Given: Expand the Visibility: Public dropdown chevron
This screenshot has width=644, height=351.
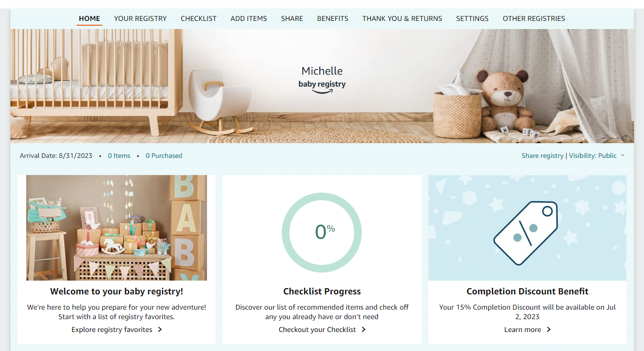Looking at the screenshot, I should pyautogui.click(x=623, y=156).
